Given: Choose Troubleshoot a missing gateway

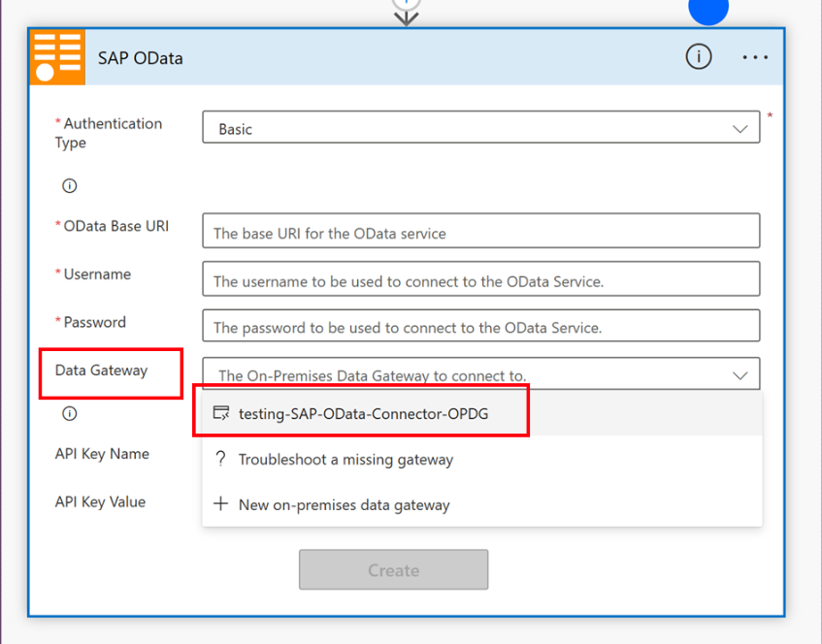Looking at the screenshot, I should [345, 460].
